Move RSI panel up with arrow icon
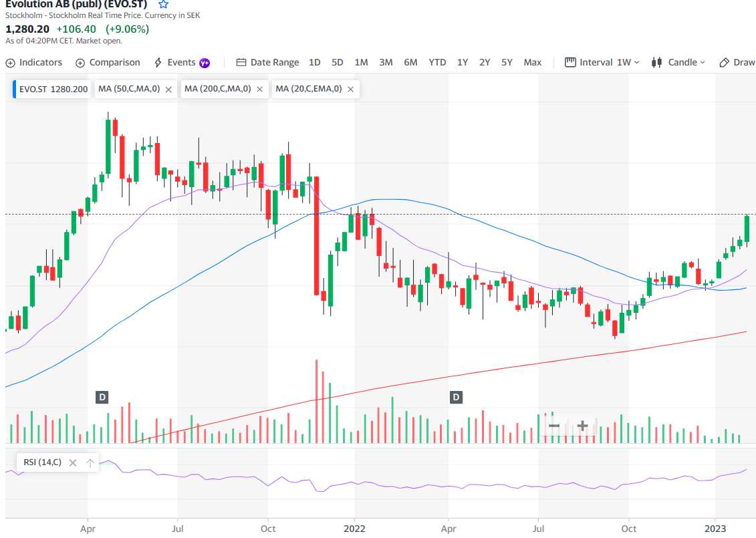The width and height of the screenshot is (756, 538). click(x=90, y=462)
